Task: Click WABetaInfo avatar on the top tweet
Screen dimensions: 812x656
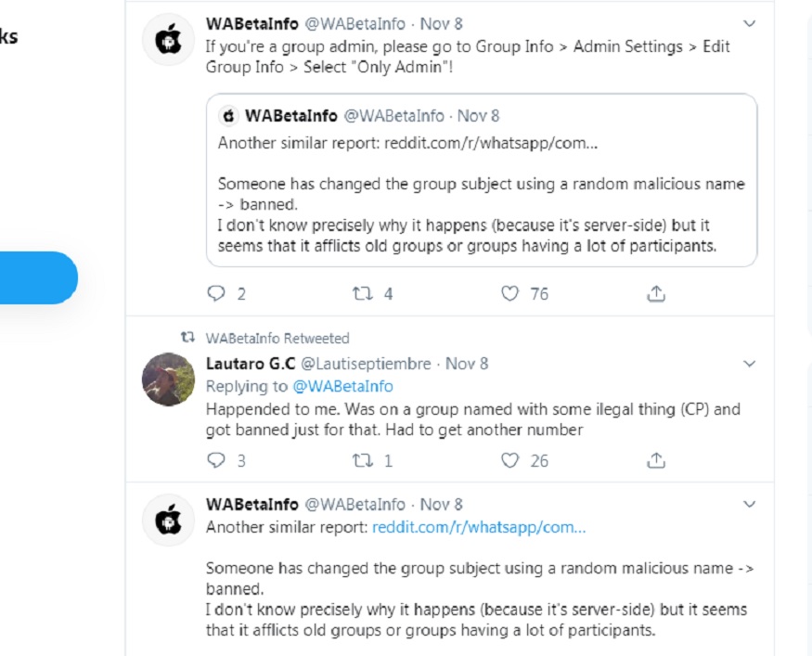Action: (168, 41)
